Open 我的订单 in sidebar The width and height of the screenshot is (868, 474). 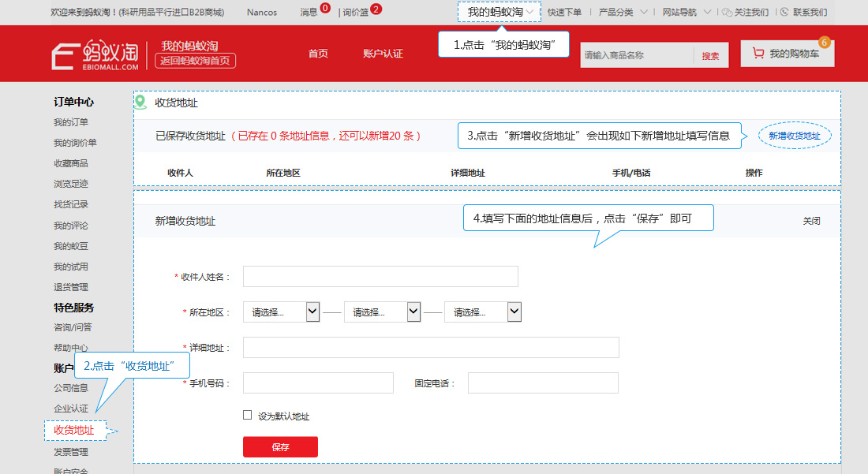[71, 122]
